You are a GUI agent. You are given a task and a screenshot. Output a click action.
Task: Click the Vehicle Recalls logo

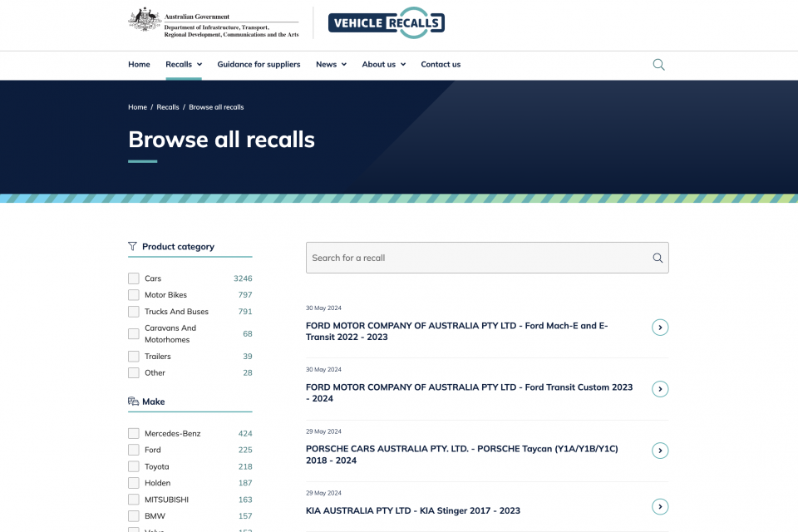(x=387, y=23)
